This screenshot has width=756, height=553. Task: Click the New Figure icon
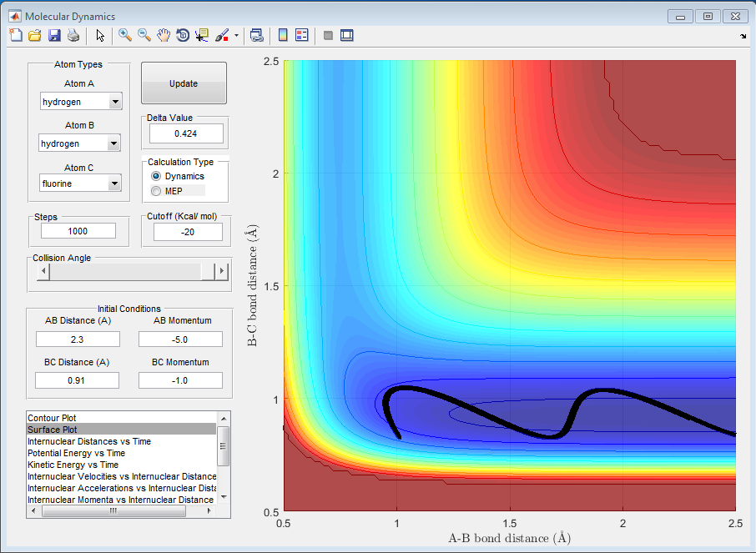(15, 35)
